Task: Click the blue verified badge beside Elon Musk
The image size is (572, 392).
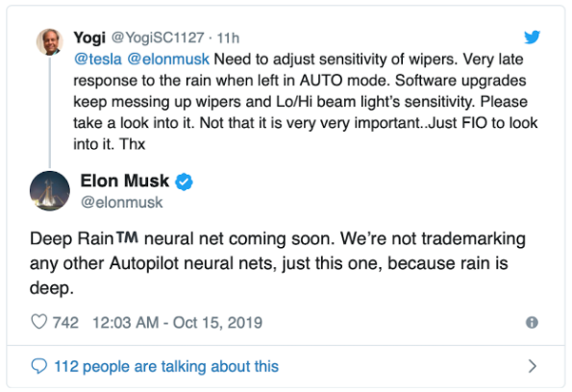Action: click(x=185, y=182)
